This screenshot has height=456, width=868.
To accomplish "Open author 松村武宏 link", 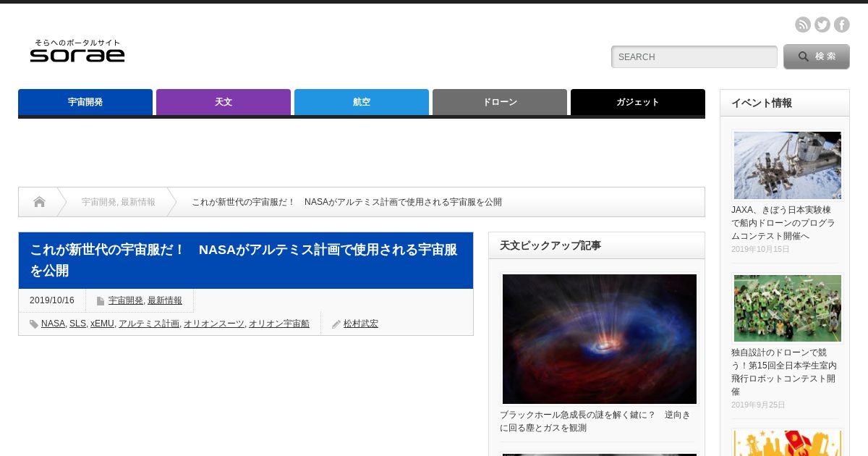I will 361,324.
